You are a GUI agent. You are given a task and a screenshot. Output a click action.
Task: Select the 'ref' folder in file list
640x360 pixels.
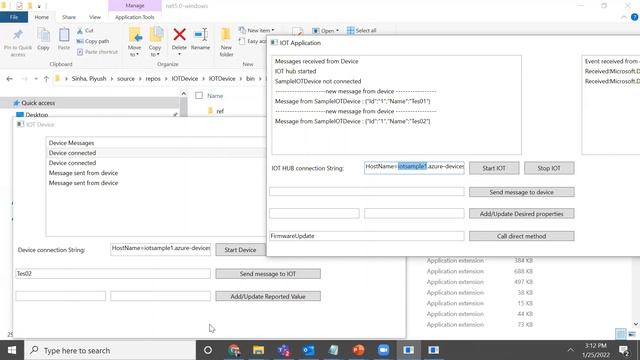pos(220,111)
